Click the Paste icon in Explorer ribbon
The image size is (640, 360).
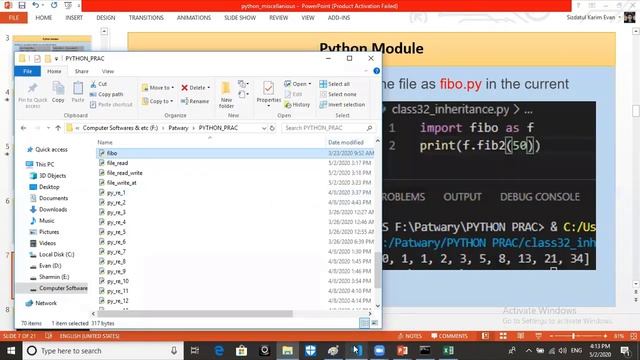(x=78, y=88)
